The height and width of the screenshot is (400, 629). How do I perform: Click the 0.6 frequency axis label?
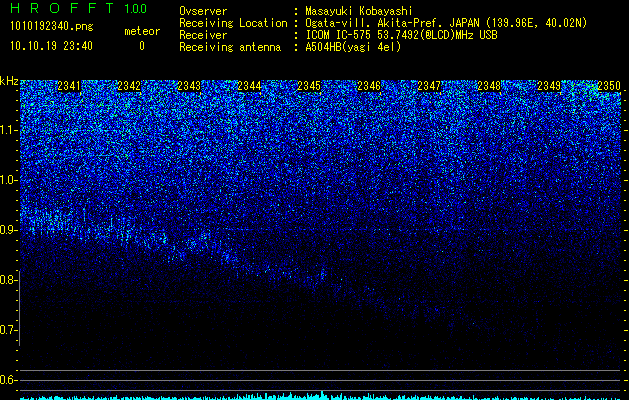(9, 380)
